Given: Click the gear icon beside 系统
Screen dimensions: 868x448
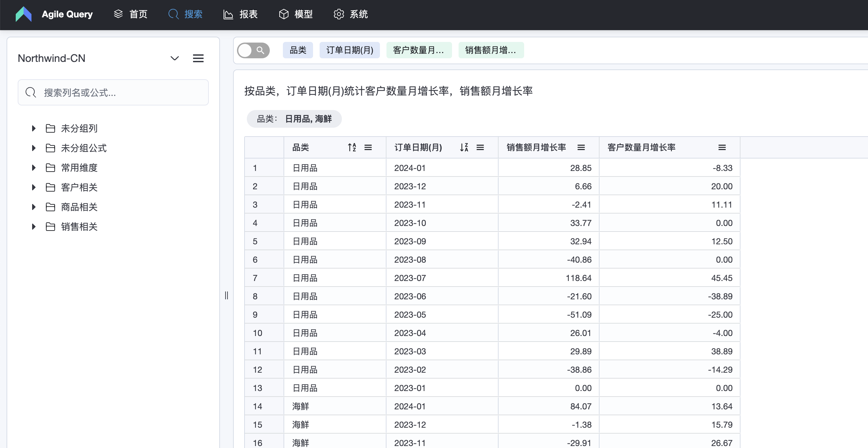Looking at the screenshot, I should coord(339,14).
